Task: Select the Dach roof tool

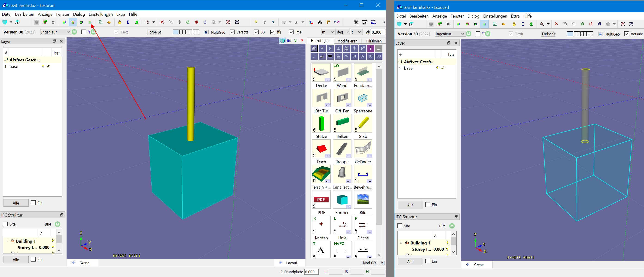Action: (321, 149)
